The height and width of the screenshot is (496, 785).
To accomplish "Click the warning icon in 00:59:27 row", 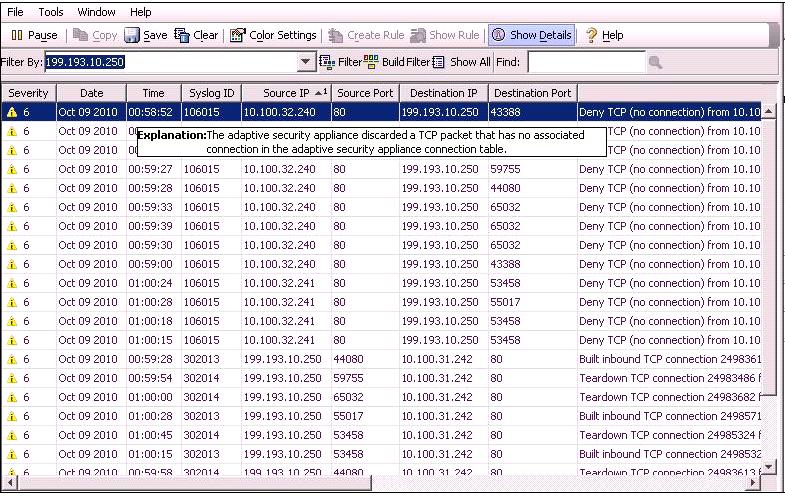I will (x=12, y=170).
